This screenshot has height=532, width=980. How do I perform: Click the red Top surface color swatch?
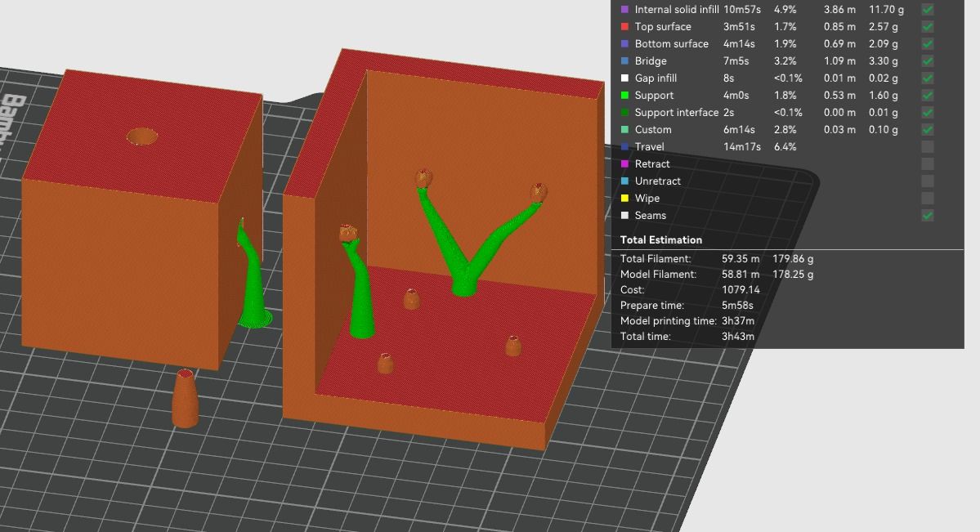point(624,26)
